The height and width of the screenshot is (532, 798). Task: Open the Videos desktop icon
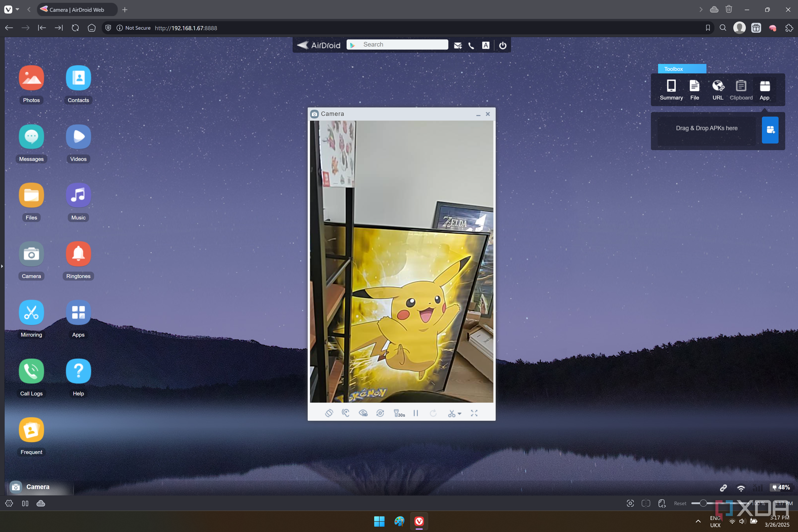(x=78, y=136)
